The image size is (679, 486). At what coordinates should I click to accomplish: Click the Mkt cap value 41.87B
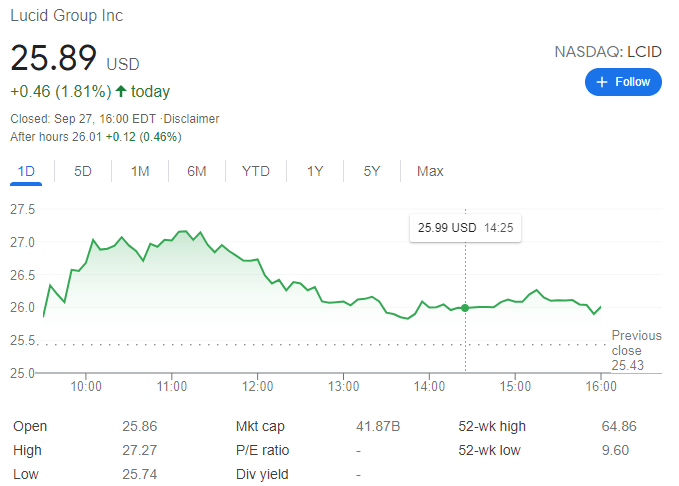(378, 426)
